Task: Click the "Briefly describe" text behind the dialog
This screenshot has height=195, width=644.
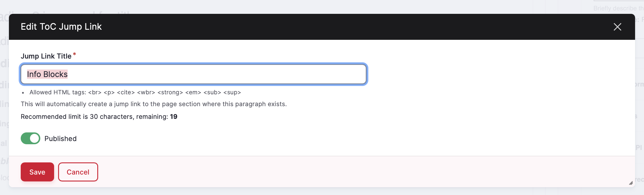Action: coord(614,8)
